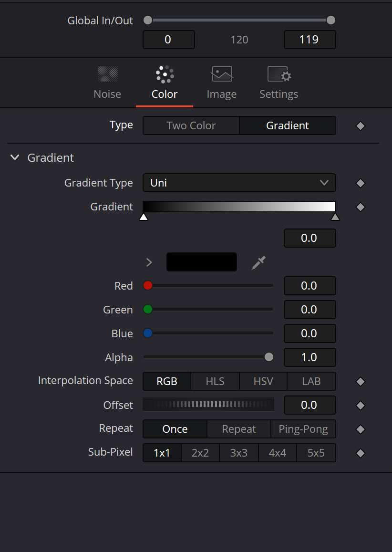Set Repeat mode to Once
Image resolution: width=392 pixels, height=552 pixels.
click(175, 429)
